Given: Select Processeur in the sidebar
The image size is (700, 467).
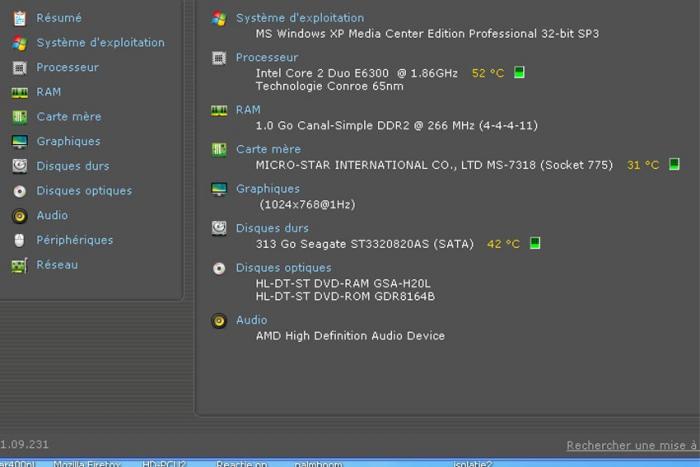Looking at the screenshot, I should 67,67.
